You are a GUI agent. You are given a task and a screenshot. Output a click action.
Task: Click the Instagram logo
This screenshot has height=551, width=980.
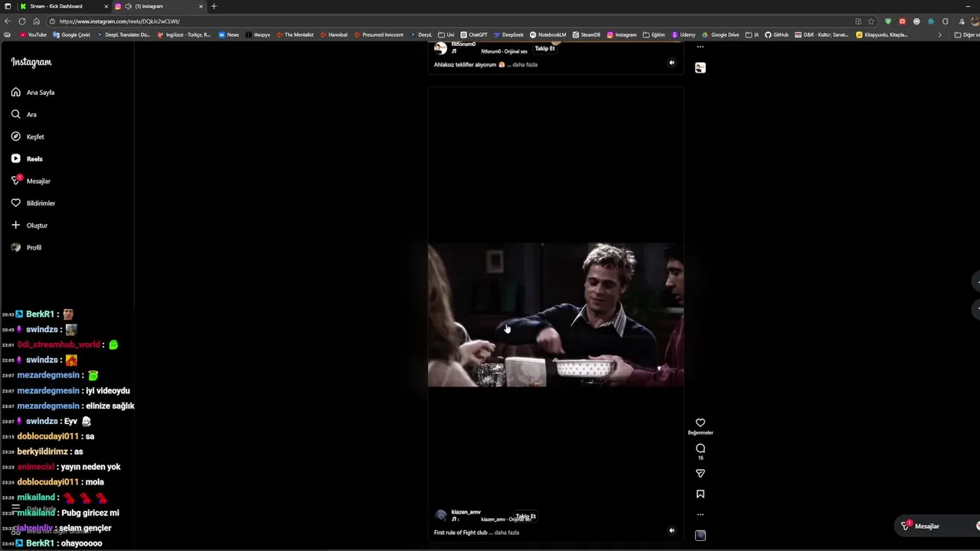(x=31, y=62)
